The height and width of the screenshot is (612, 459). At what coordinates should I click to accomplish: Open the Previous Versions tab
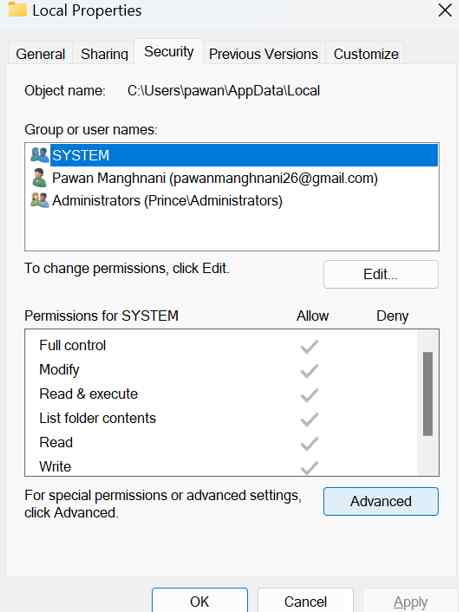[x=263, y=54]
